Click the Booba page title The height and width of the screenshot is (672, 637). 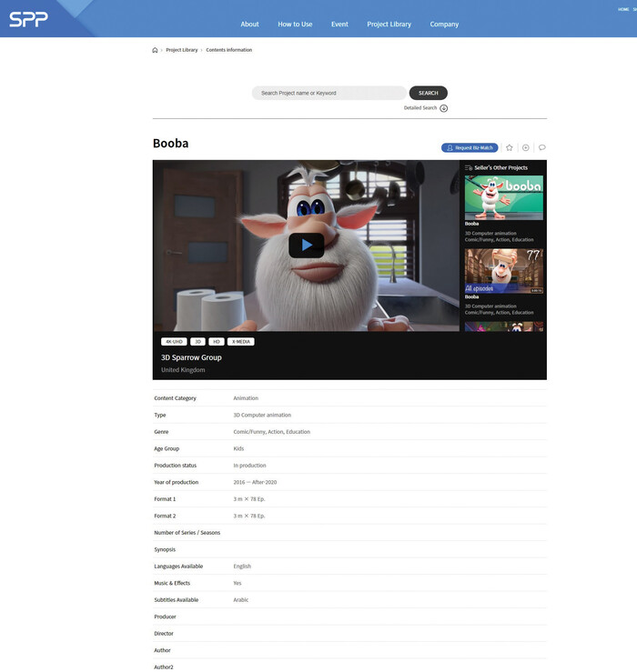click(x=171, y=143)
